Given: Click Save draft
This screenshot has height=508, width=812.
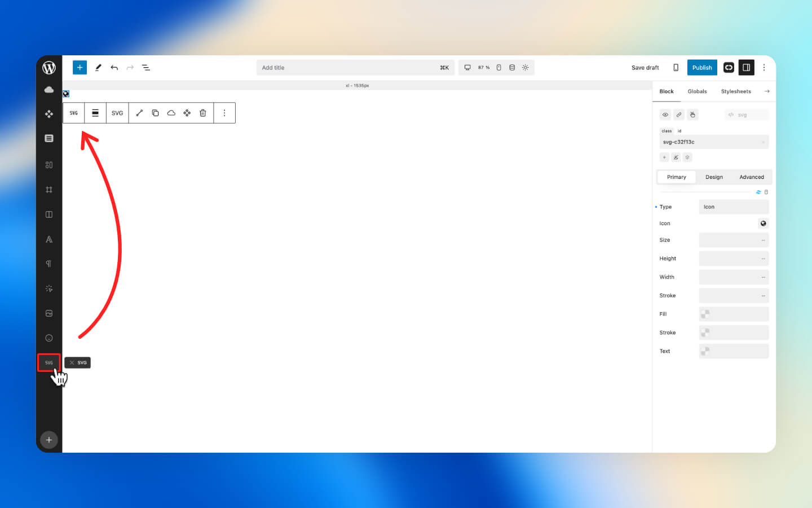Looking at the screenshot, I should tap(645, 68).
